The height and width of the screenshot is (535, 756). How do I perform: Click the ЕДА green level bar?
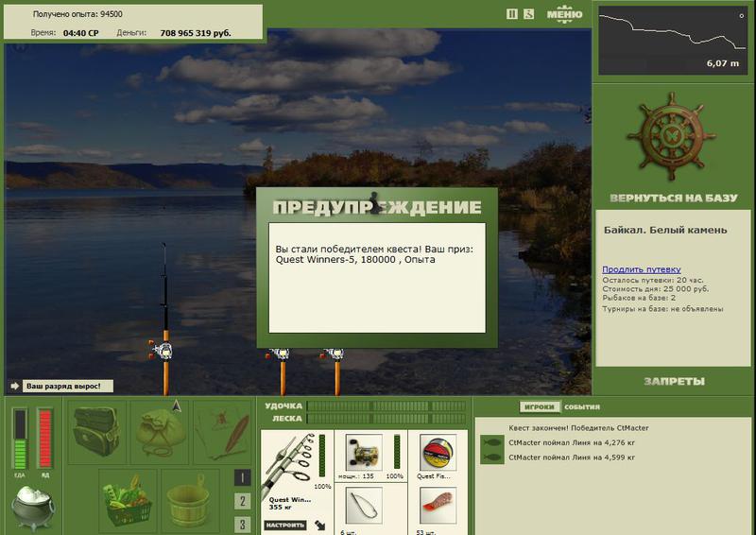pyautogui.click(x=20, y=439)
